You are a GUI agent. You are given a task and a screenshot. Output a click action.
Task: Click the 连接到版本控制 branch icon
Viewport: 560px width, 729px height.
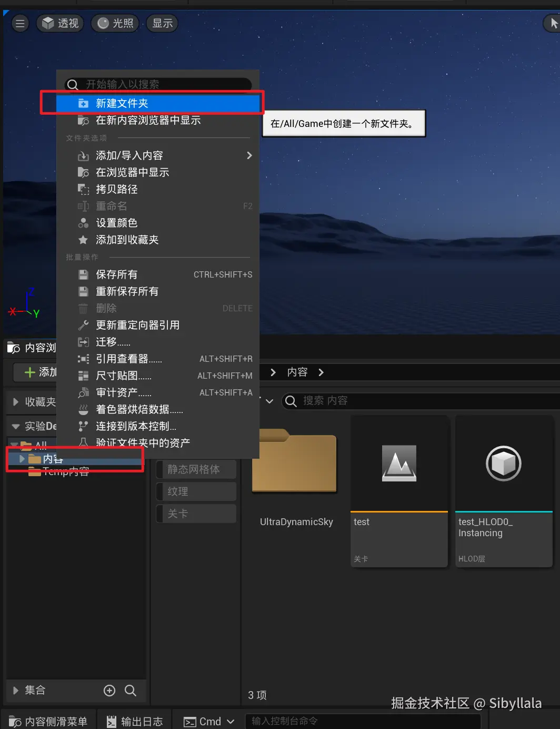coord(83,426)
